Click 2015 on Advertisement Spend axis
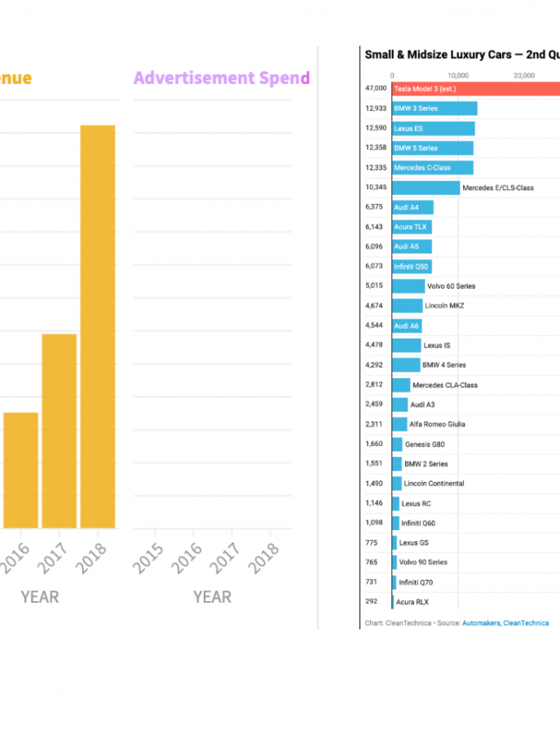The height and width of the screenshot is (747, 560). (148, 559)
